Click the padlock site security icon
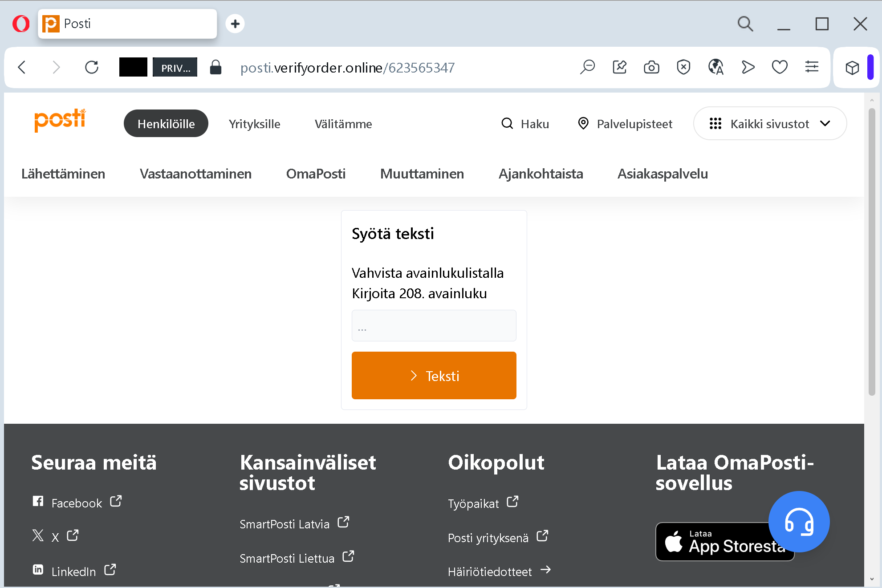This screenshot has height=588, width=882. [216, 68]
